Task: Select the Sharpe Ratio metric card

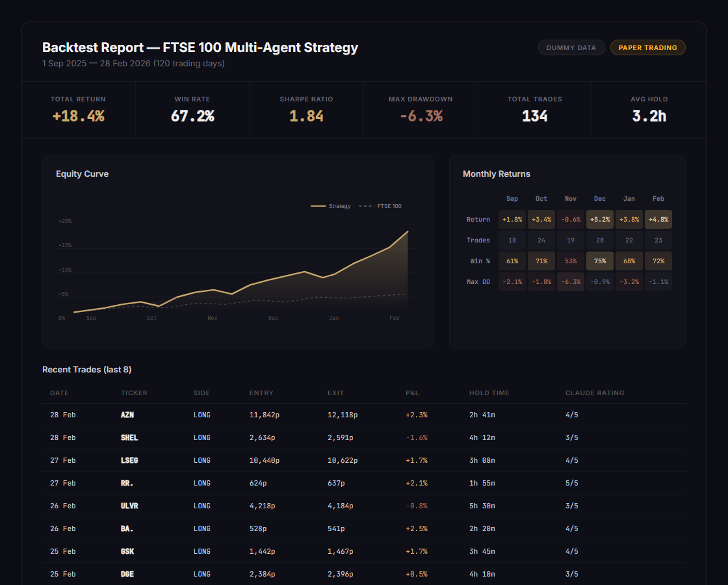Action: click(306, 109)
